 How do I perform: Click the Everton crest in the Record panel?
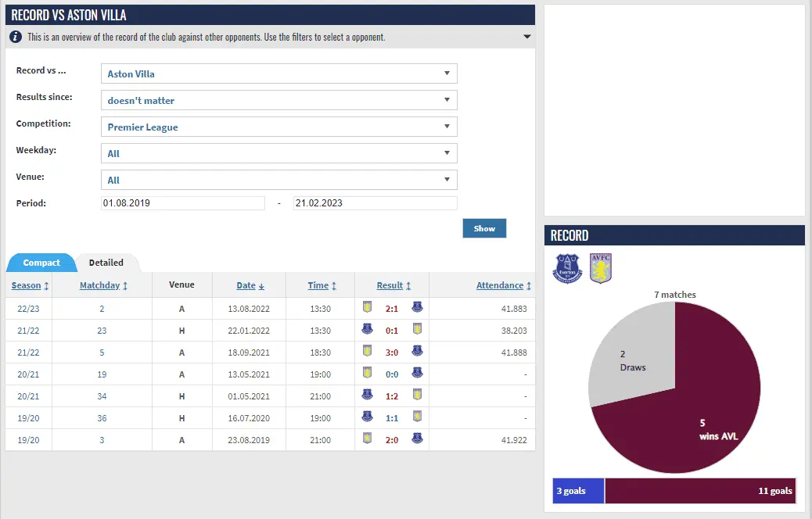[x=567, y=268]
